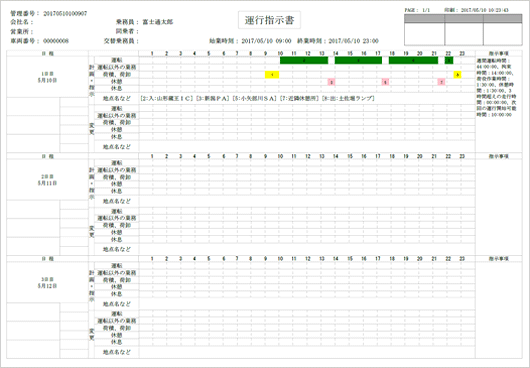Click the first green driving bar starting at hour 10

[304, 60]
